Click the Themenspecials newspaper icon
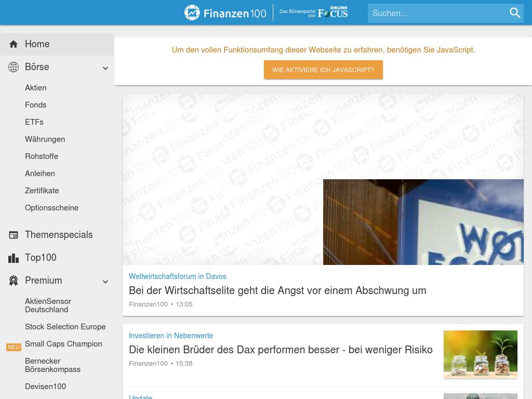 (14, 235)
